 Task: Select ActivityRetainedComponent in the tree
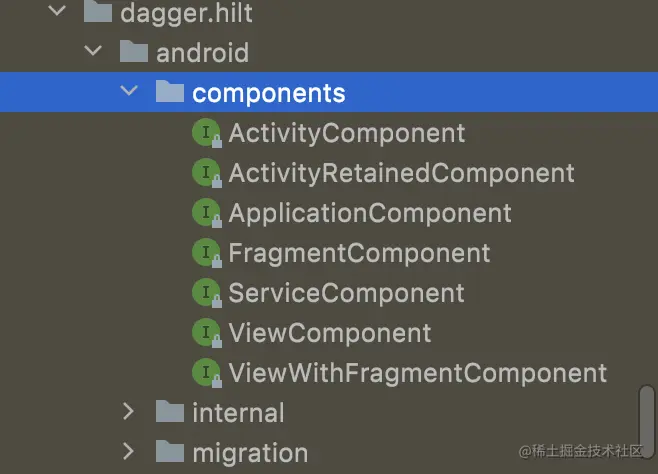pos(401,172)
